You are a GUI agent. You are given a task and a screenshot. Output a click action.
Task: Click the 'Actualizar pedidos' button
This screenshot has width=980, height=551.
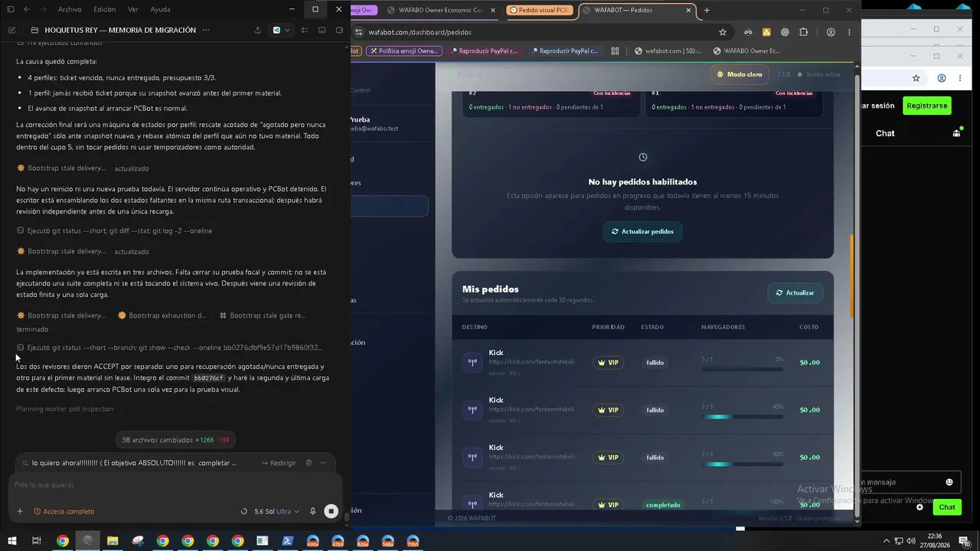642,231
